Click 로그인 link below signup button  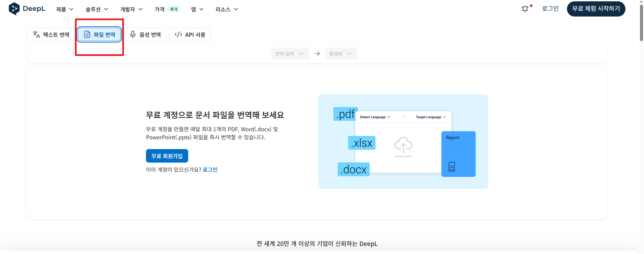pyautogui.click(x=210, y=170)
